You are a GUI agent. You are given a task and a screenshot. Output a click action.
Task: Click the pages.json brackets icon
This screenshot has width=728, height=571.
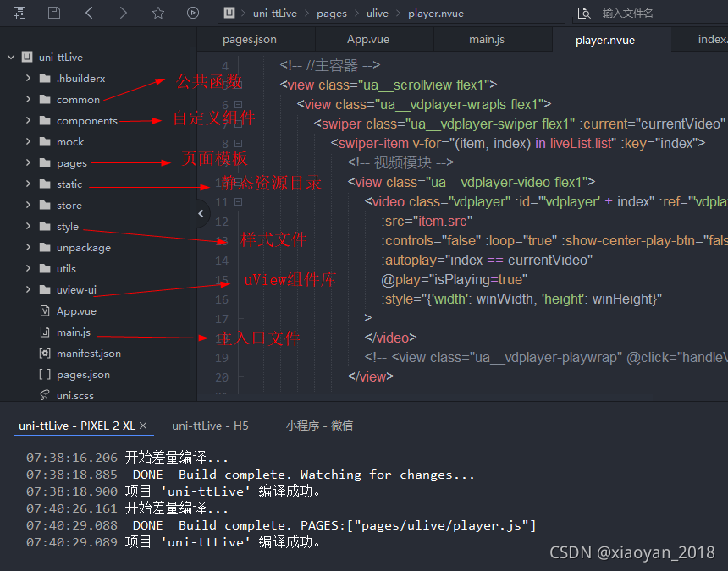45,375
